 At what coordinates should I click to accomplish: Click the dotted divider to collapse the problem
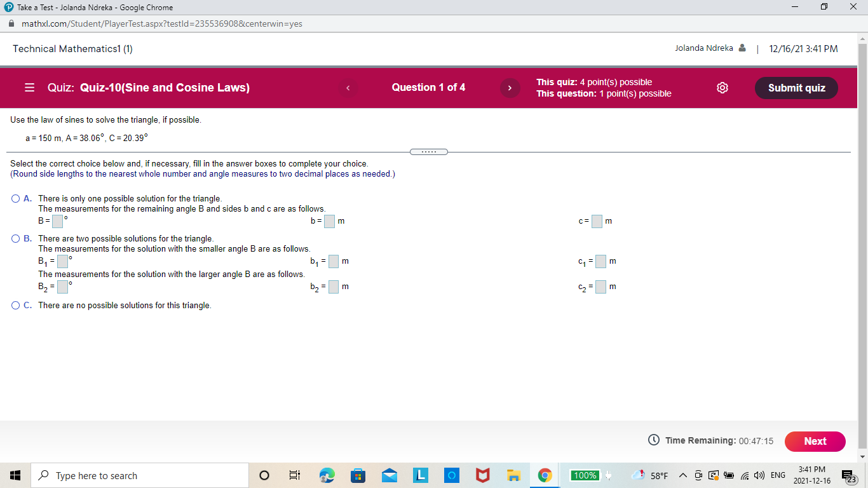[429, 151]
